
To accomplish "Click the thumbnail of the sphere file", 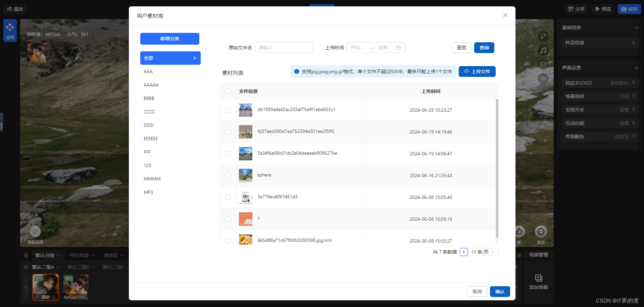I will point(246,175).
